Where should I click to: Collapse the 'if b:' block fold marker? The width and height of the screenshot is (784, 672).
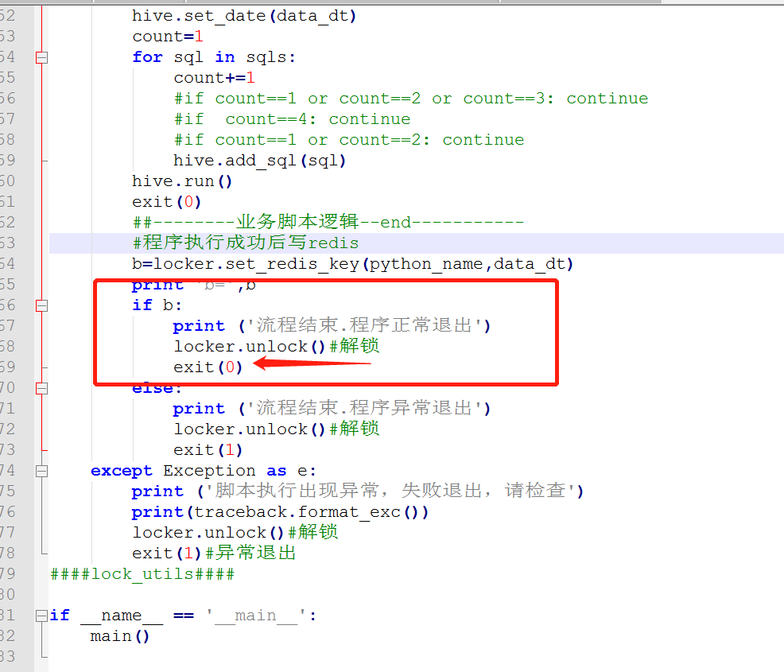tap(42, 306)
